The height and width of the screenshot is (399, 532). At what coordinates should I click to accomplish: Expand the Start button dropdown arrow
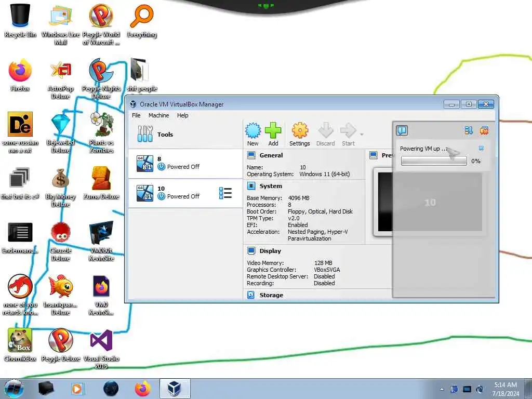(x=362, y=135)
